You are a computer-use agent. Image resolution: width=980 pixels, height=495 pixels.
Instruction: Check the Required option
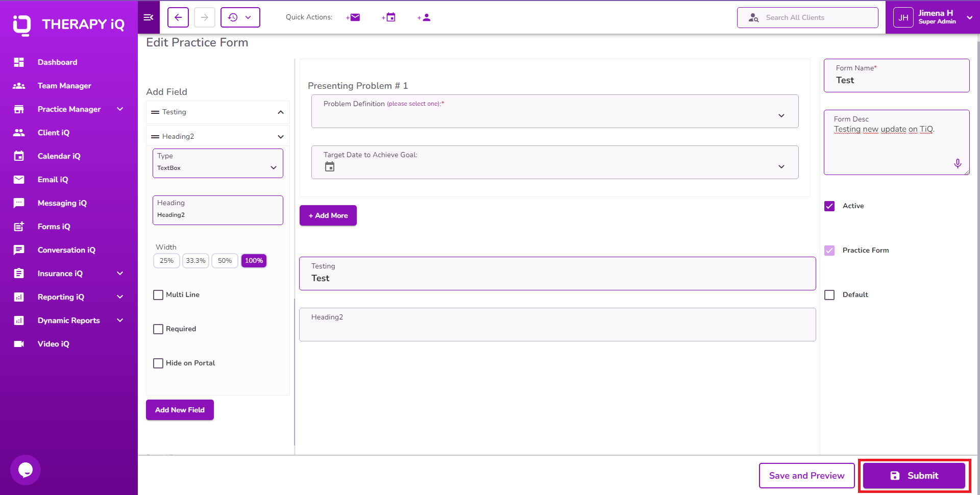coord(158,329)
